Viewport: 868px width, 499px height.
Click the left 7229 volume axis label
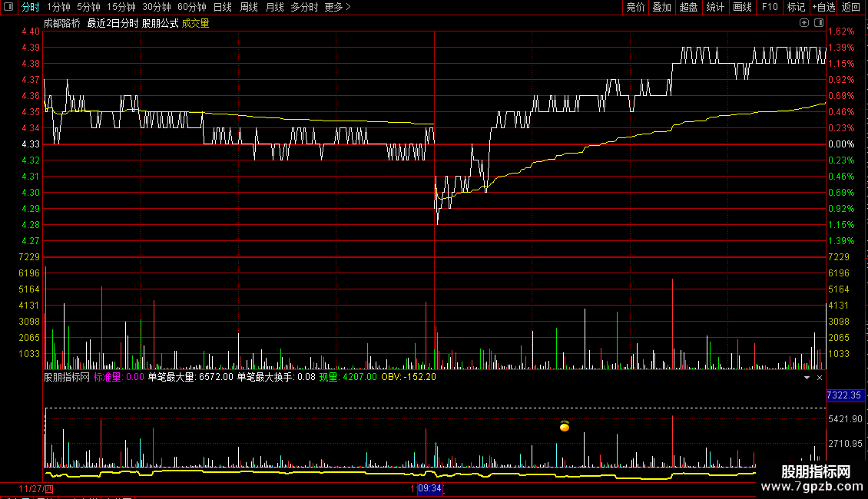[29, 257]
